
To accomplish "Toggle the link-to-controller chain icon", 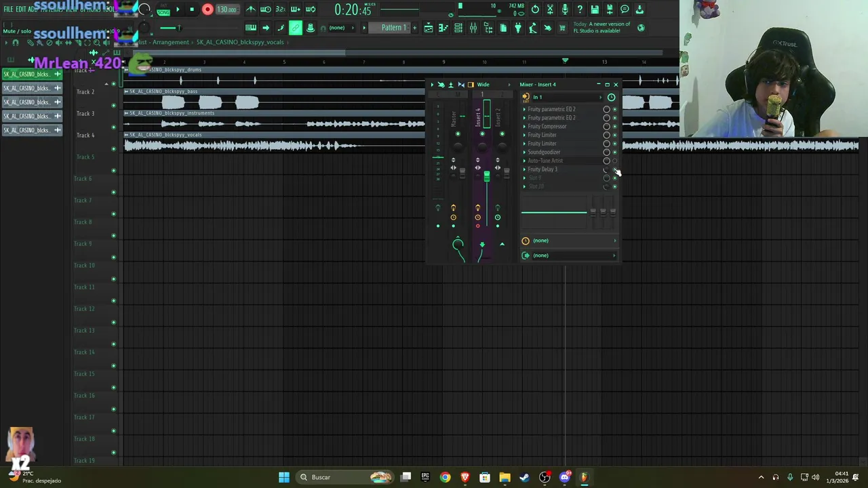I will (x=296, y=28).
